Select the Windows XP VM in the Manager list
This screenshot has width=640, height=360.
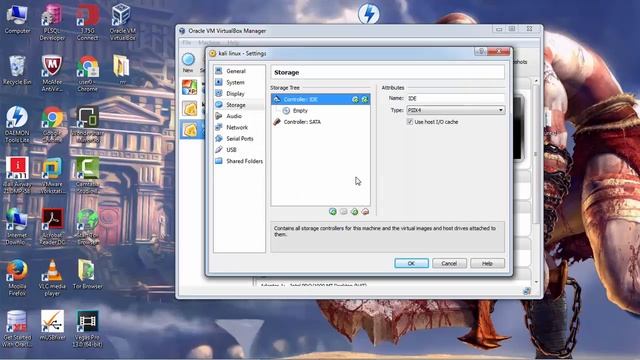pos(190,87)
